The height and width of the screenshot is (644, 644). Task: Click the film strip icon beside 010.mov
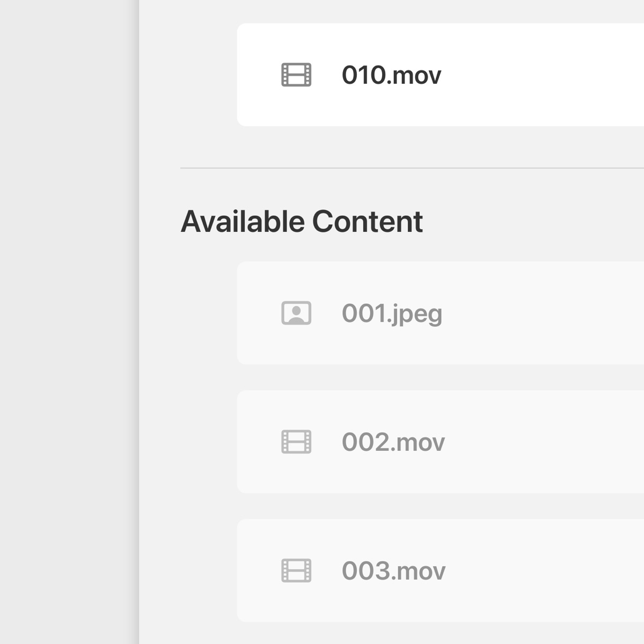point(296,75)
